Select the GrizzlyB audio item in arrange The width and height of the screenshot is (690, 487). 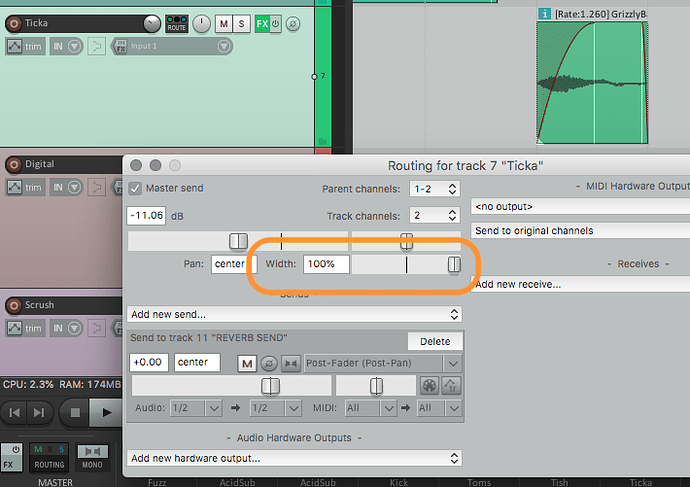tap(592, 83)
